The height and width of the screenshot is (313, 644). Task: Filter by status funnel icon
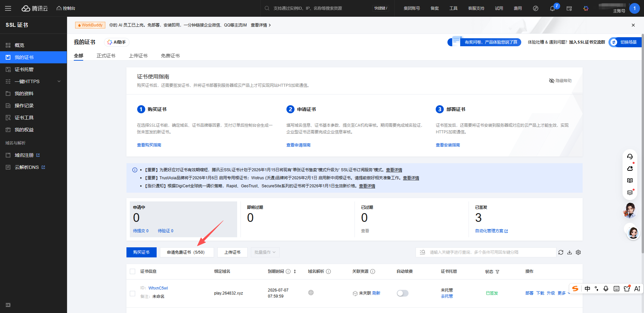click(497, 272)
